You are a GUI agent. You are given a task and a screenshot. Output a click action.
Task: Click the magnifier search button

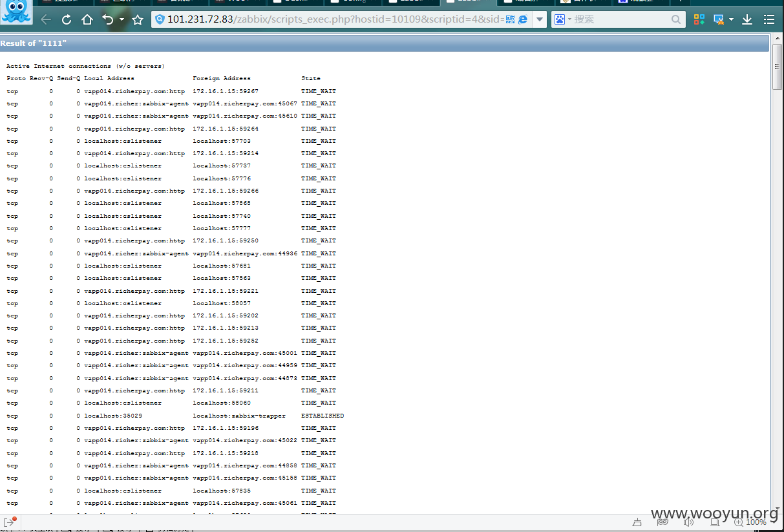pyautogui.click(x=676, y=19)
